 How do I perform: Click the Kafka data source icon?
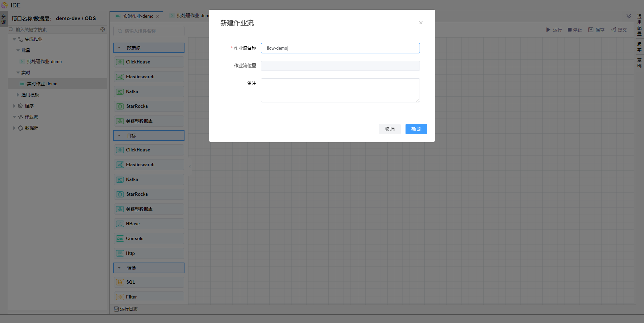[x=120, y=92]
